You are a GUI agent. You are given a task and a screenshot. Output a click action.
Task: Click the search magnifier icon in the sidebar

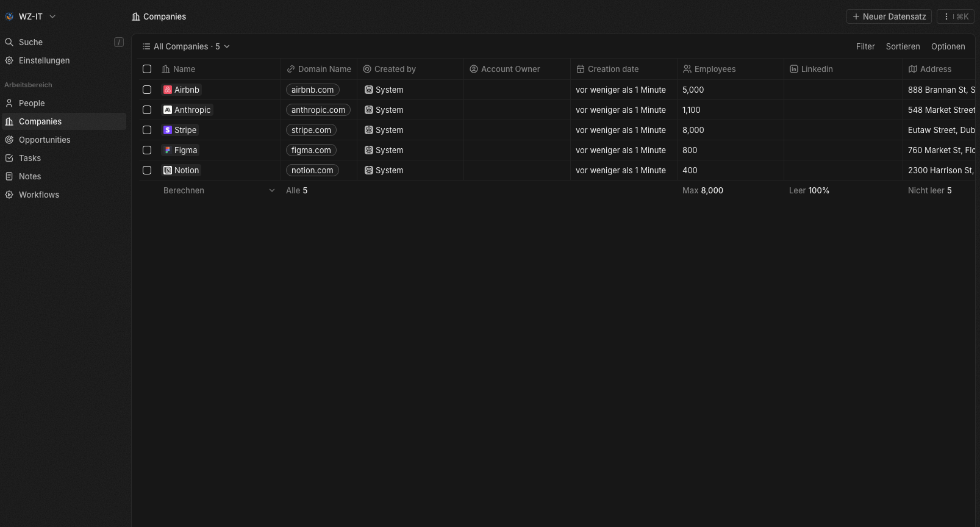tap(9, 42)
